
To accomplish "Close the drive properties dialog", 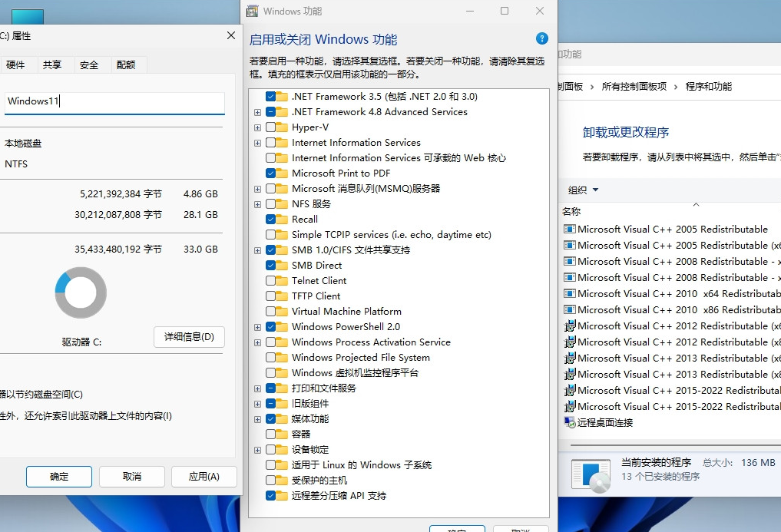I will tap(230, 35).
